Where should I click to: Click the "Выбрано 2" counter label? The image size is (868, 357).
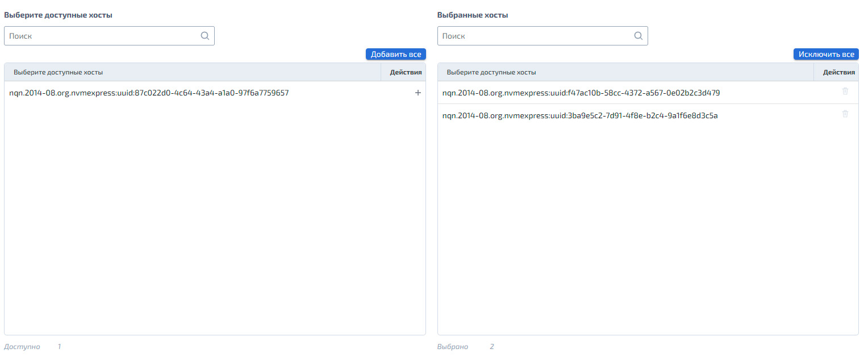tap(466, 346)
